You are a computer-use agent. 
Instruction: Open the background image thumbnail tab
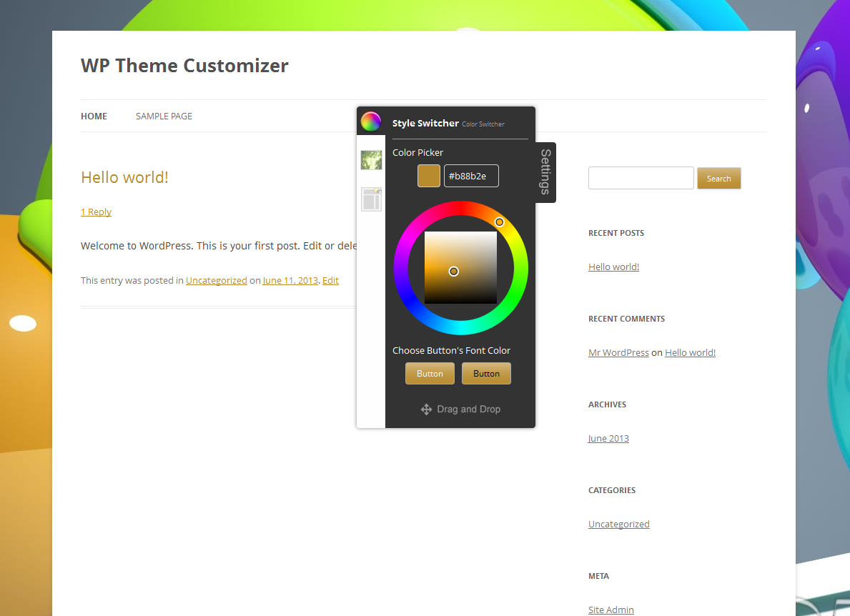tap(371, 160)
